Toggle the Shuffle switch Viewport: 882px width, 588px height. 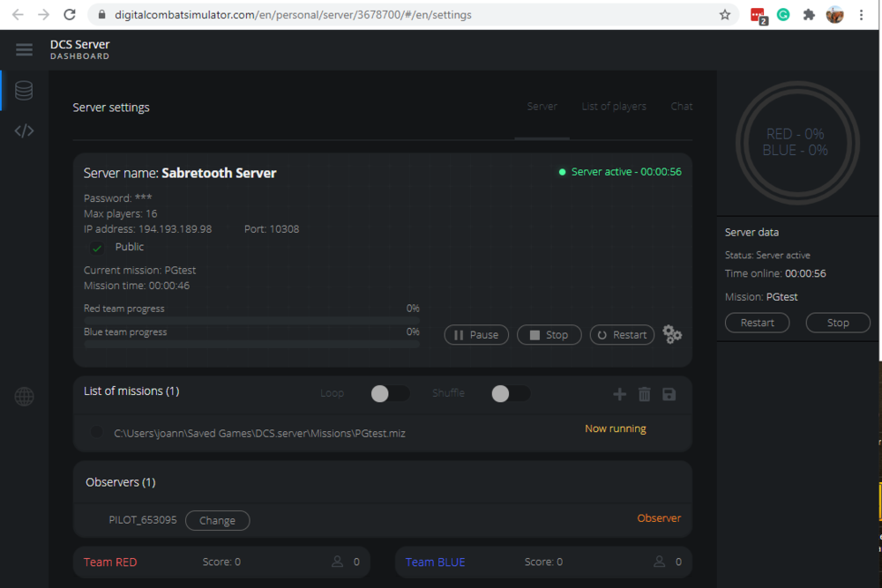point(510,393)
